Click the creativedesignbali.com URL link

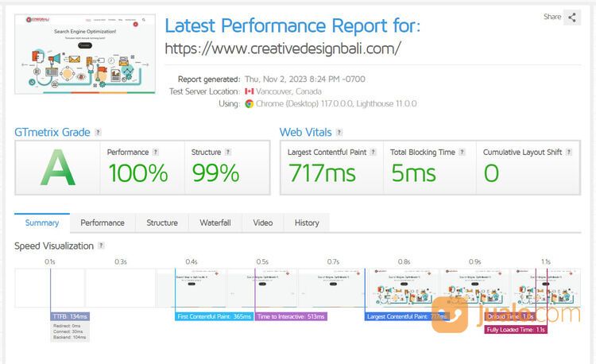(282, 48)
